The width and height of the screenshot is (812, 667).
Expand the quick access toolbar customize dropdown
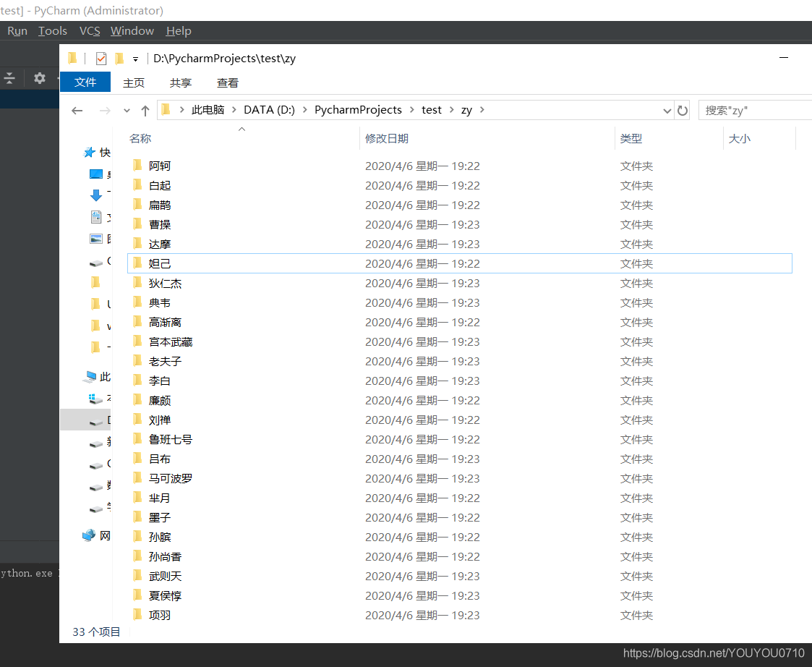[x=134, y=58]
